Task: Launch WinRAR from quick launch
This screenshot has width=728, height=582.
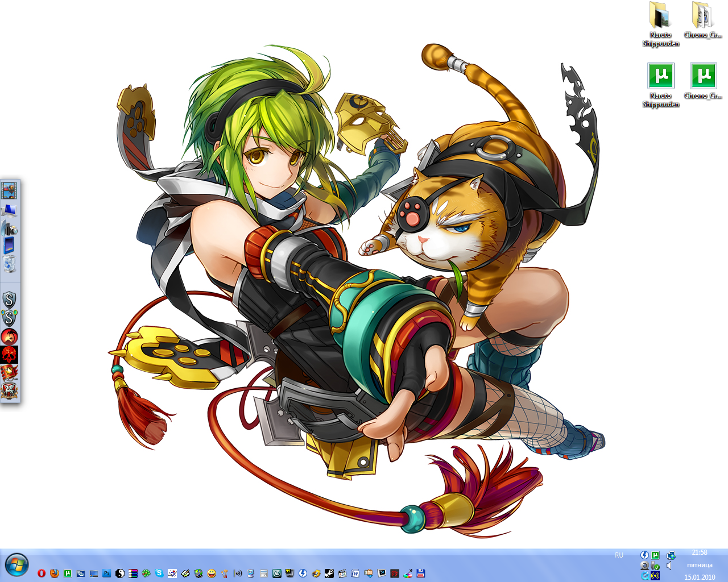Action: click(x=133, y=573)
